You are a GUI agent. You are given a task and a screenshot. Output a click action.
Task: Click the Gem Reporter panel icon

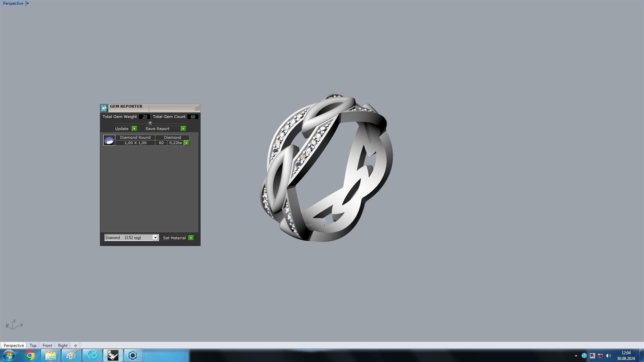[104, 108]
